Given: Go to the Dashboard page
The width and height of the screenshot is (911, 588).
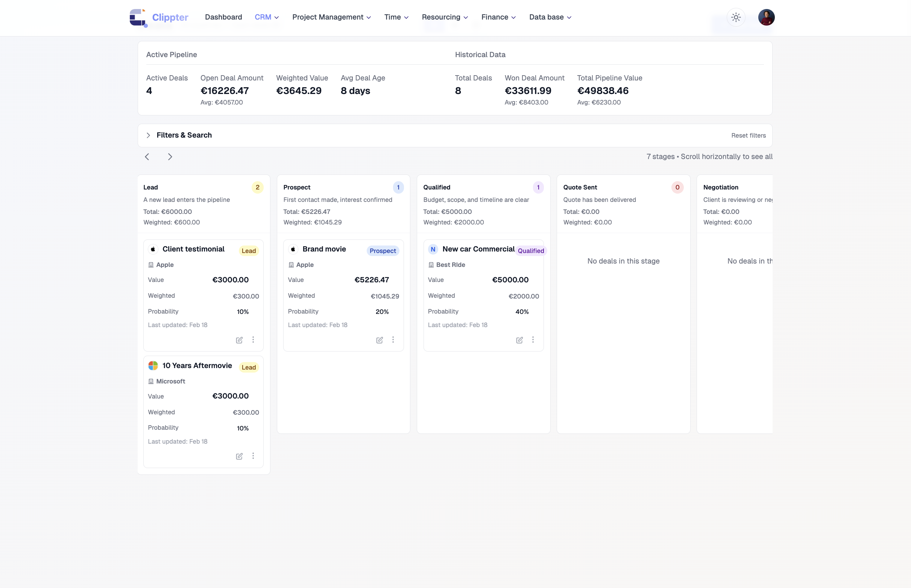Looking at the screenshot, I should (x=223, y=17).
